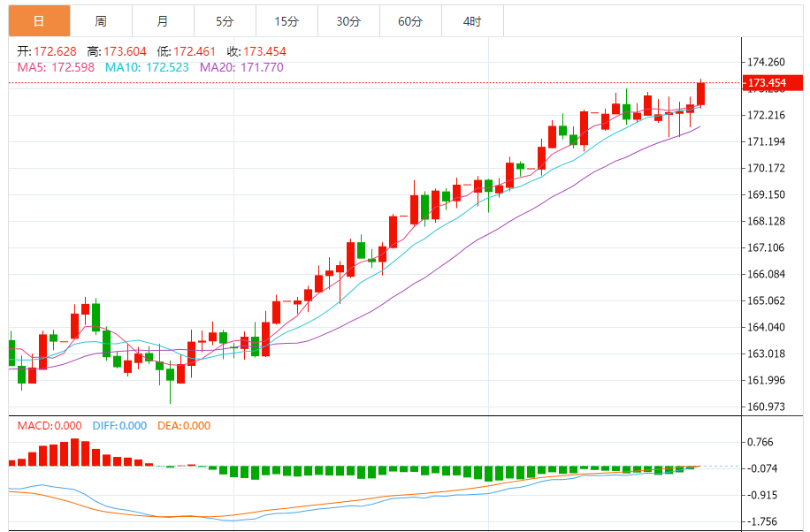The height and width of the screenshot is (532, 810).
Task: Select the DEA indicator label
Action: (185, 426)
